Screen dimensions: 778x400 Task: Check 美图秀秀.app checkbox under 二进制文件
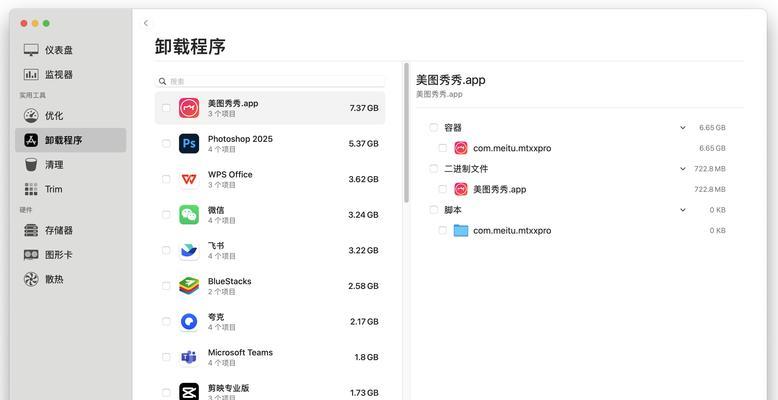443,189
